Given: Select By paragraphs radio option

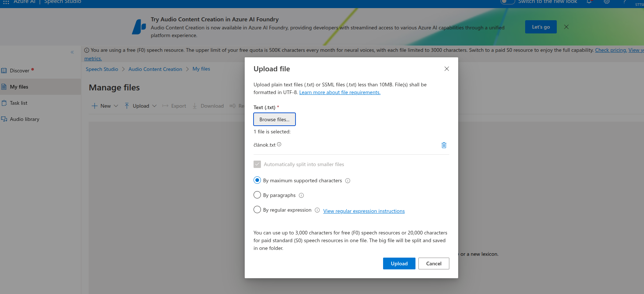Looking at the screenshot, I should click(x=257, y=195).
